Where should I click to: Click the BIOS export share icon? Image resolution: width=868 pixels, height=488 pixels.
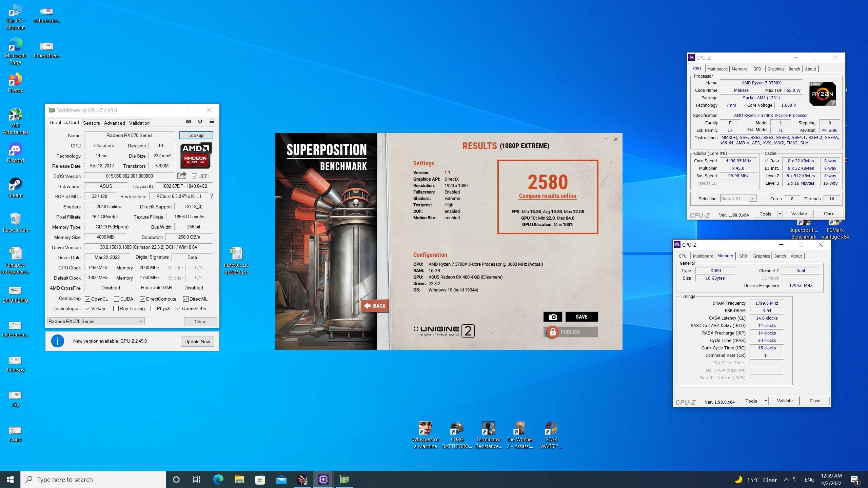[182, 176]
